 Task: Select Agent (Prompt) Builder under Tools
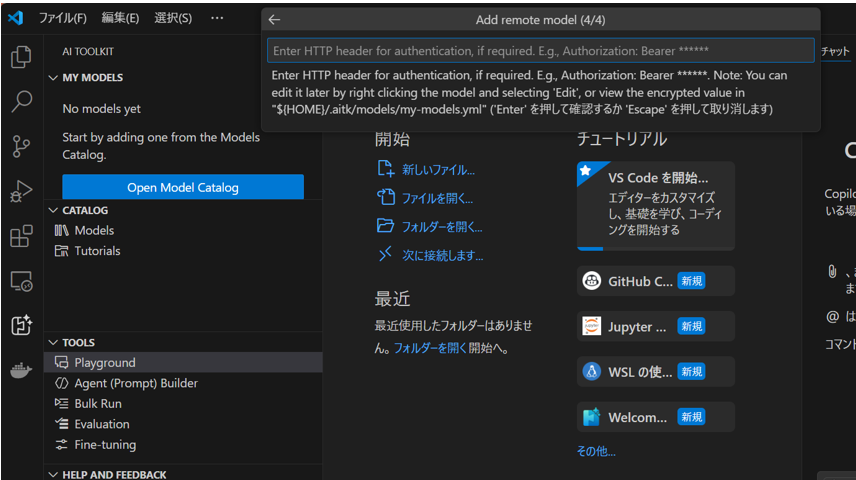coord(183,383)
